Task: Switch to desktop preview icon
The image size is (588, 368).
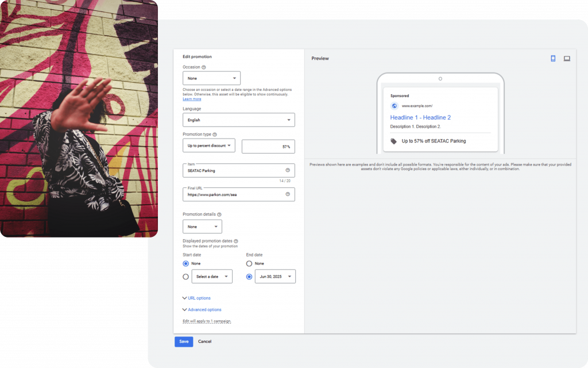Action: [x=567, y=59]
